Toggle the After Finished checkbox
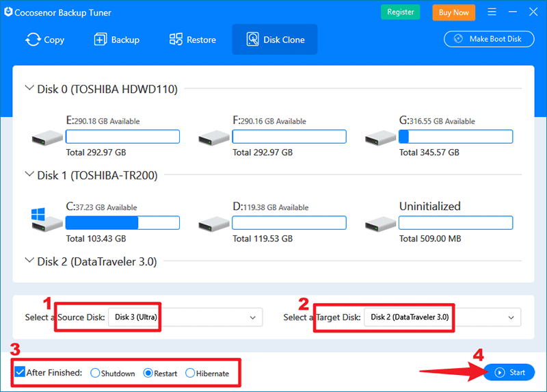 pyautogui.click(x=21, y=372)
